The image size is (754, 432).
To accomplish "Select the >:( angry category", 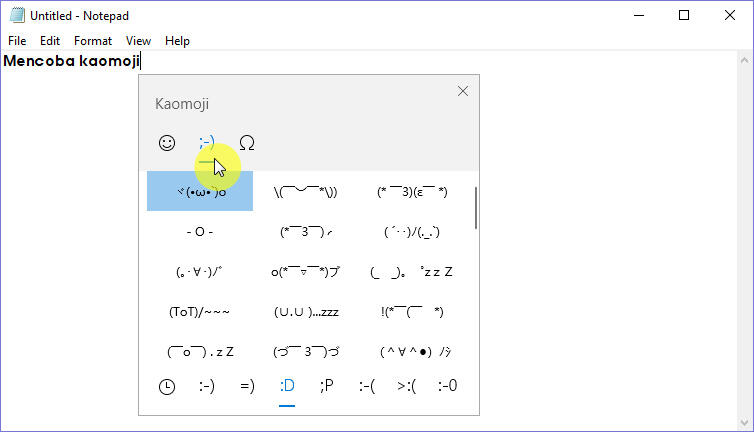I will pyautogui.click(x=407, y=386).
